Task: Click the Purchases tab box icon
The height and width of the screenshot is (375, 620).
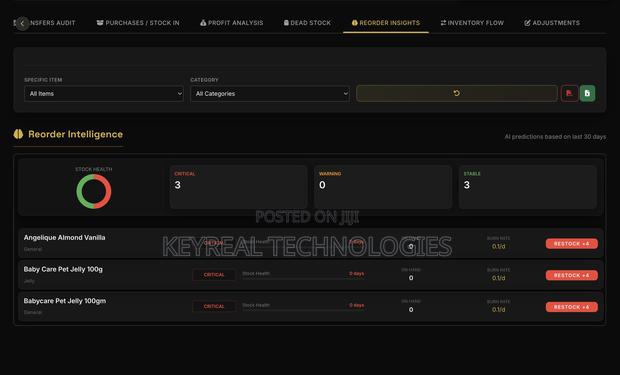Action: [100, 23]
